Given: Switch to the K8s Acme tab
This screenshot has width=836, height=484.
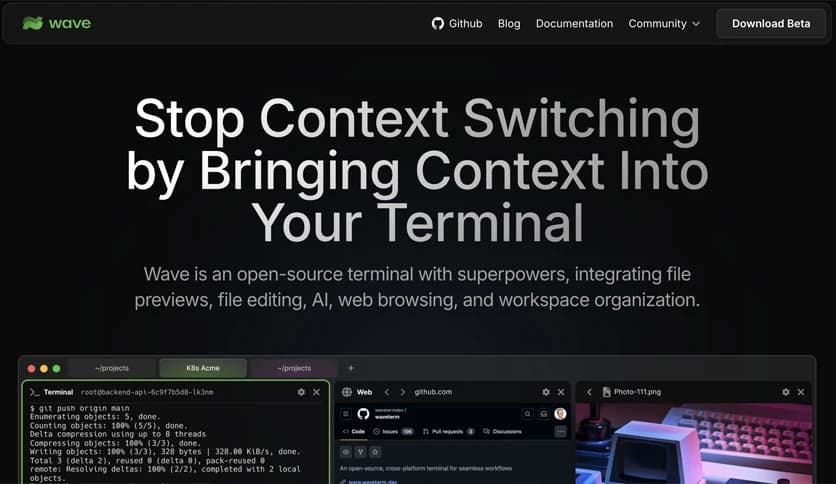Looking at the screenshot, I should [203, 368].
